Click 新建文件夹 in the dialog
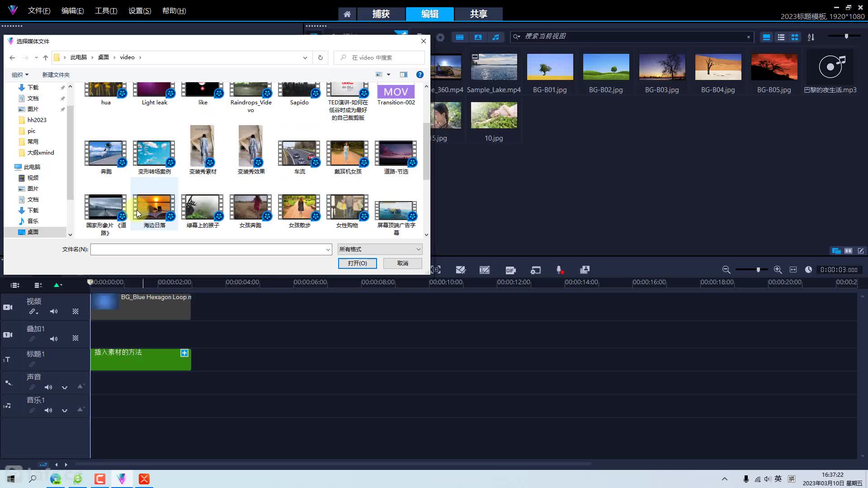 pyautogui.click(x=56, y=75)
